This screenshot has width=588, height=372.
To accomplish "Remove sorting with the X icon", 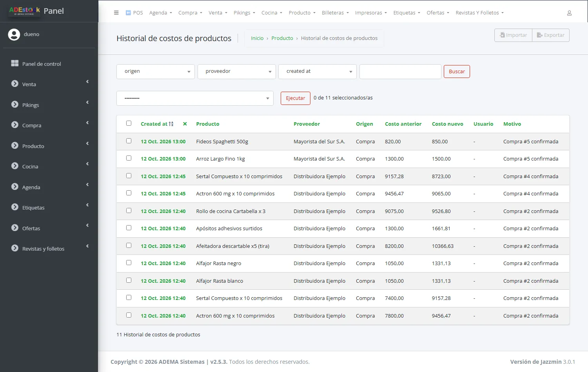I will (185, 124).
